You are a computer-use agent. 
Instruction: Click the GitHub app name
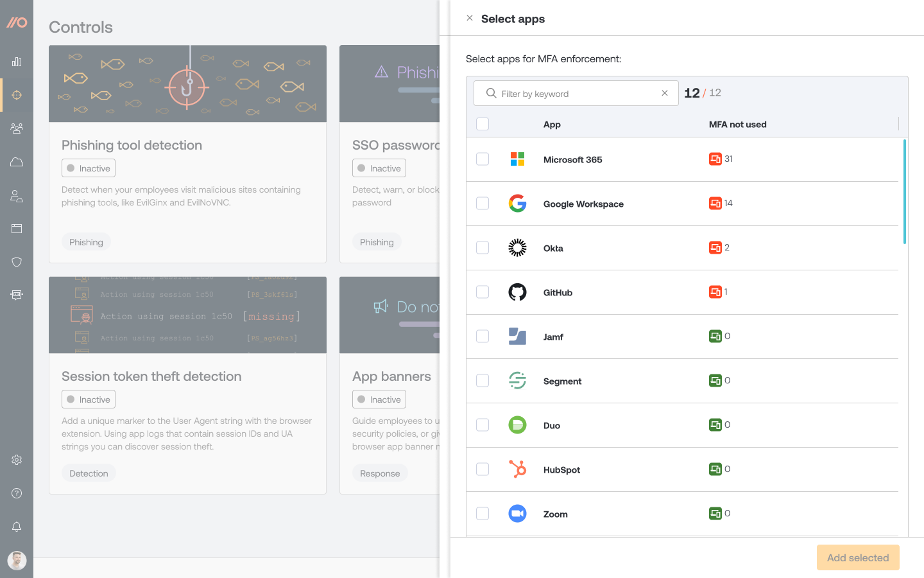pyautogui.click(x=558, y=293)
